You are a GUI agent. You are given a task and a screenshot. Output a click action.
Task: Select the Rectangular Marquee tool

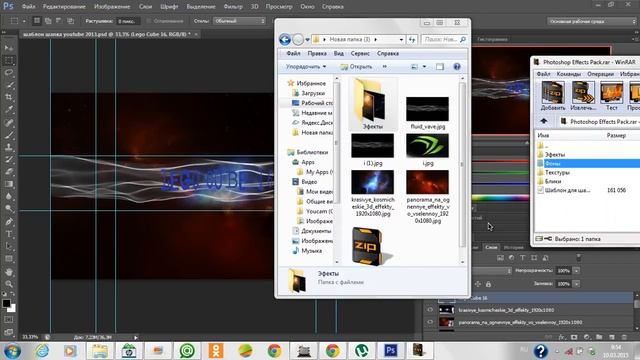pyautogui.click(x=9, y=60)
